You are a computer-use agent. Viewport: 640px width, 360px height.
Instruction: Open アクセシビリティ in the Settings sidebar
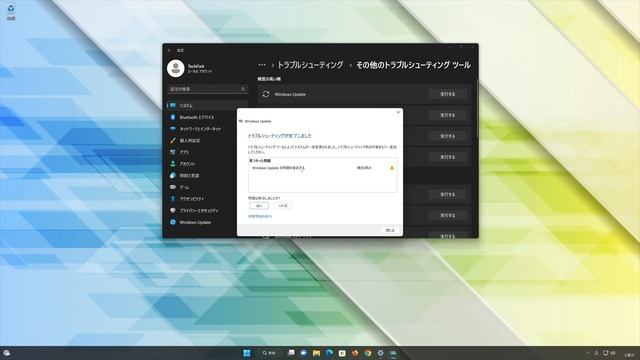coord(207,199)
